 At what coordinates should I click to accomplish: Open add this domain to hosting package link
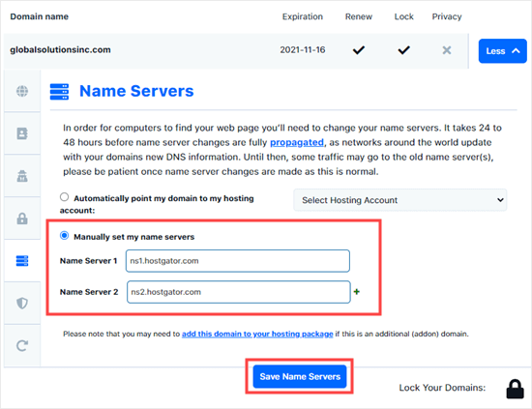[x=257, y=334]
